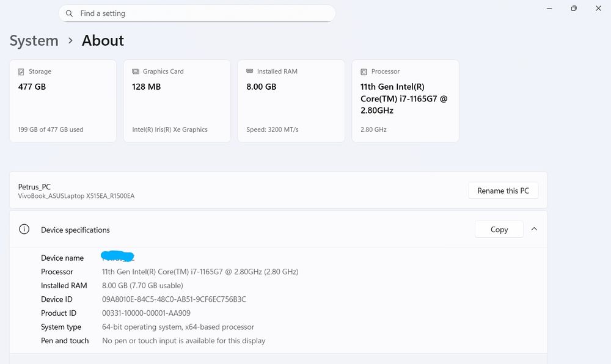The image size is (611, 364).
Task: Click Rename this PC button
Action: click(x=503, y=191)
